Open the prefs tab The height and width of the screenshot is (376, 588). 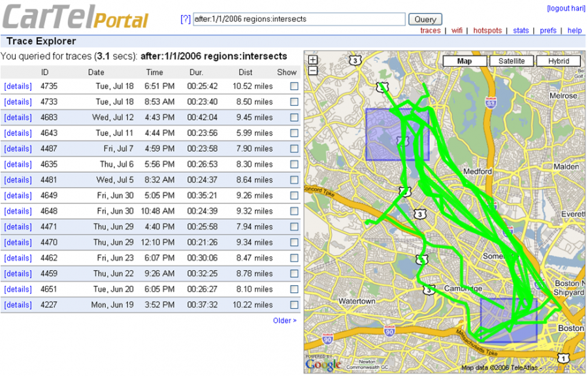[x=548, y=30]
